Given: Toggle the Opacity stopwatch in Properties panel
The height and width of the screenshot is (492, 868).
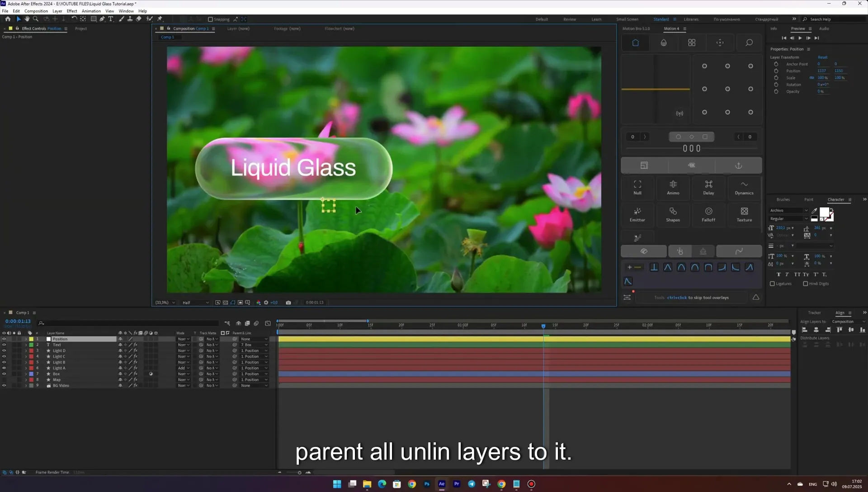Looking at the screenshot, I should 776,91.
